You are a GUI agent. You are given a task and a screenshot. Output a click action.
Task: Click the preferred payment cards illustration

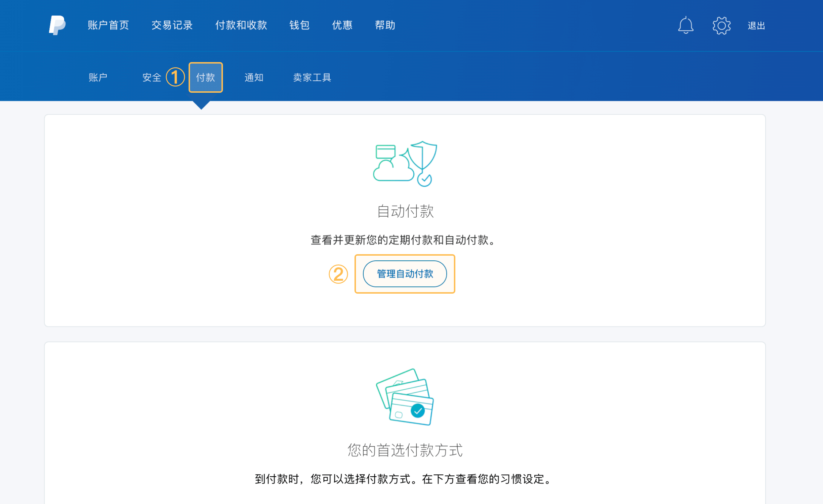(405, 397)
